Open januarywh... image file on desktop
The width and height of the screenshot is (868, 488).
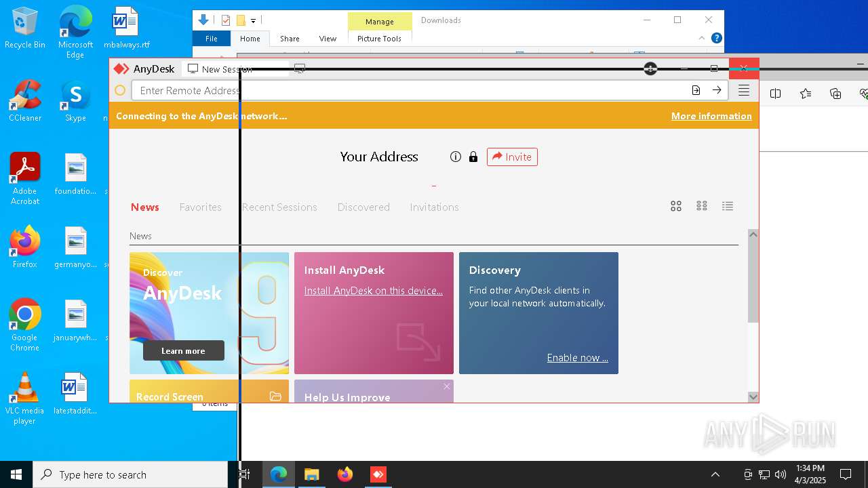75,320
